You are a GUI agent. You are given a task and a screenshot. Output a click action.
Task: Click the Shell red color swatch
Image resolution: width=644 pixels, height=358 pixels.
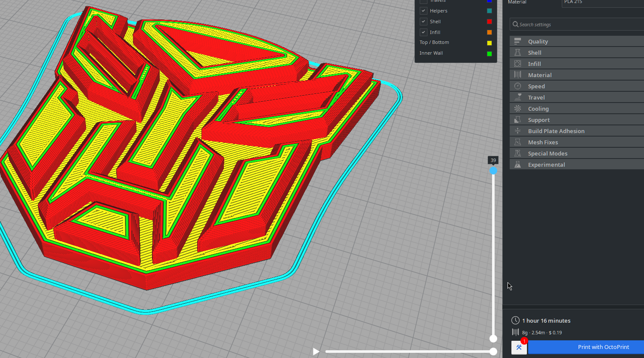tap(489, 22)
